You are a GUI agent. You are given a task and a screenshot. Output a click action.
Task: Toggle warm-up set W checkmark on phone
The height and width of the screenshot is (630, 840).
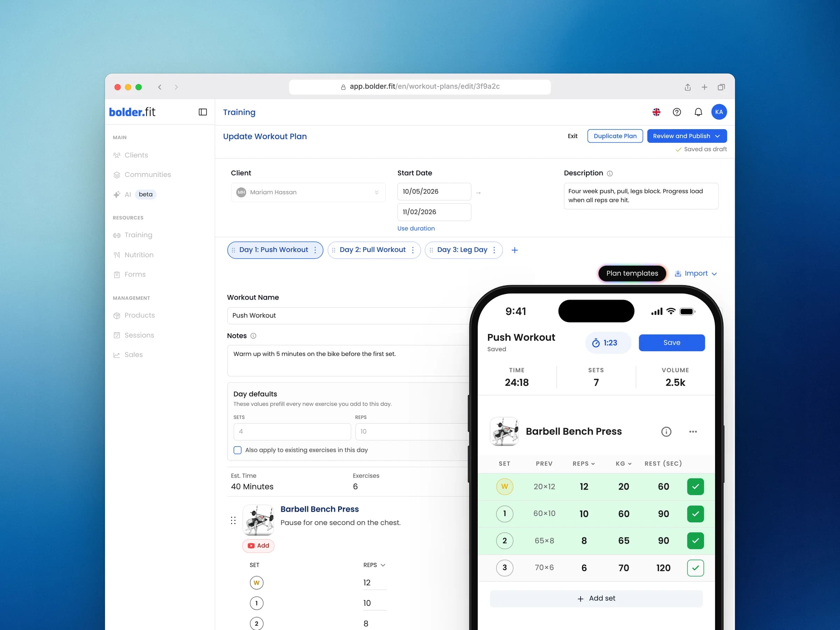pyautogui.click(x=695, y=486)
